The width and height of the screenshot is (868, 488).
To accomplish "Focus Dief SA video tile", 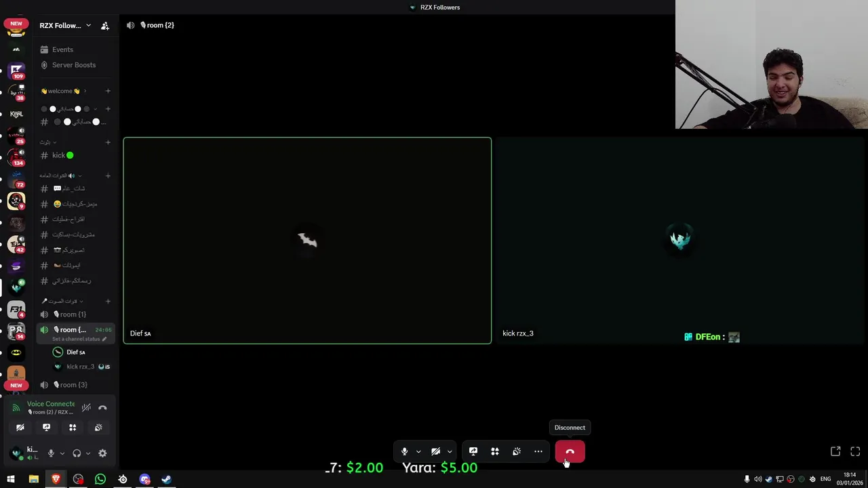I will 307,241.
